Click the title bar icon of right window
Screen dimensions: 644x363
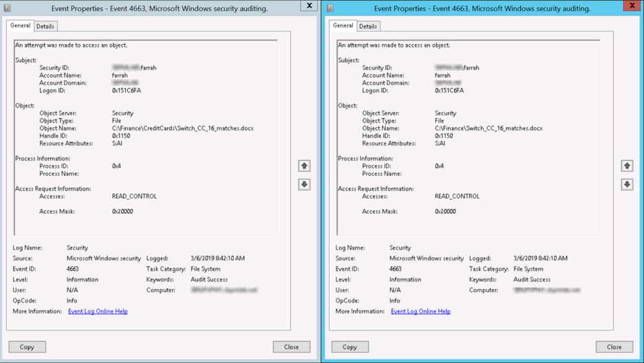point(330,8)
